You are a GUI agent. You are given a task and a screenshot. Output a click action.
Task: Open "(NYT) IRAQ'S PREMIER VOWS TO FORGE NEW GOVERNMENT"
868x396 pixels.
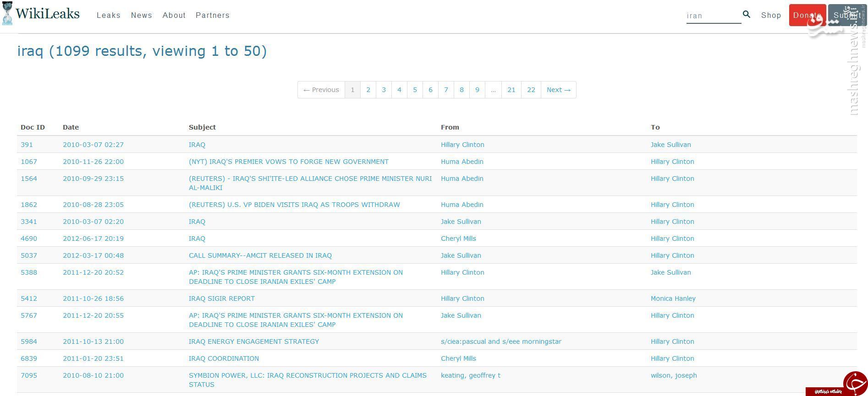[289, 162]
